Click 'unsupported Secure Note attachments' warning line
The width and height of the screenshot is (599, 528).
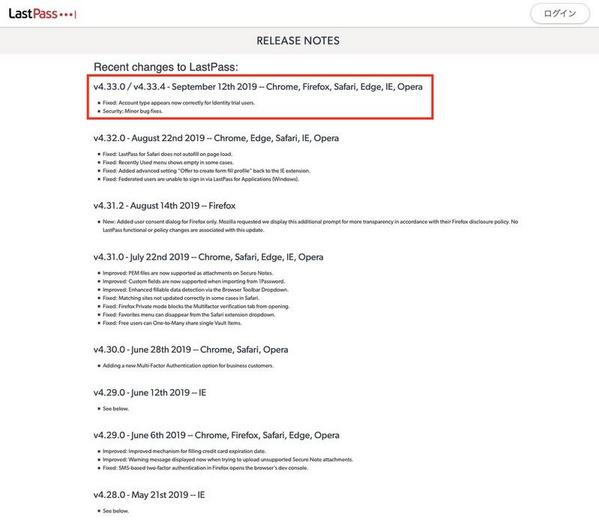point(228,460)
